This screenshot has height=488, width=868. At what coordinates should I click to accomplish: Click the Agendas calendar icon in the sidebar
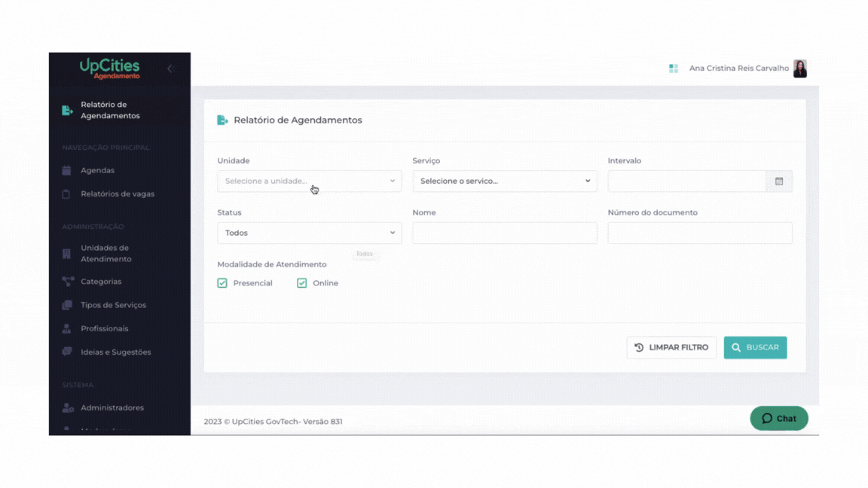[66, 170]
